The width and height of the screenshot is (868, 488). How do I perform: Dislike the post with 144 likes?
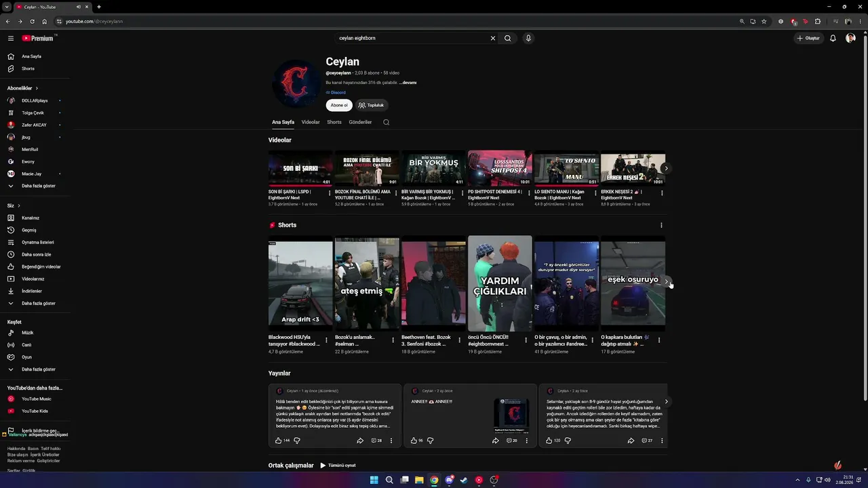point(296,441)
